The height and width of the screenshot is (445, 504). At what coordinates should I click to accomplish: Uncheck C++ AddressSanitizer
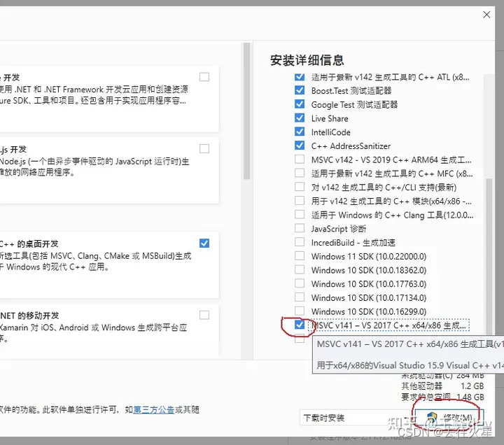point(300,146)
